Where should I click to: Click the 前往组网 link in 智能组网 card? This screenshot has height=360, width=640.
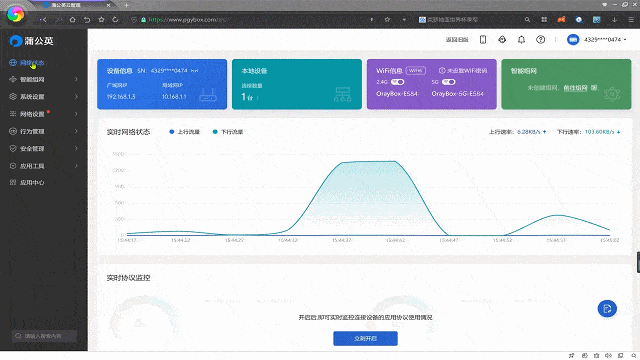(x=575, y=88)
